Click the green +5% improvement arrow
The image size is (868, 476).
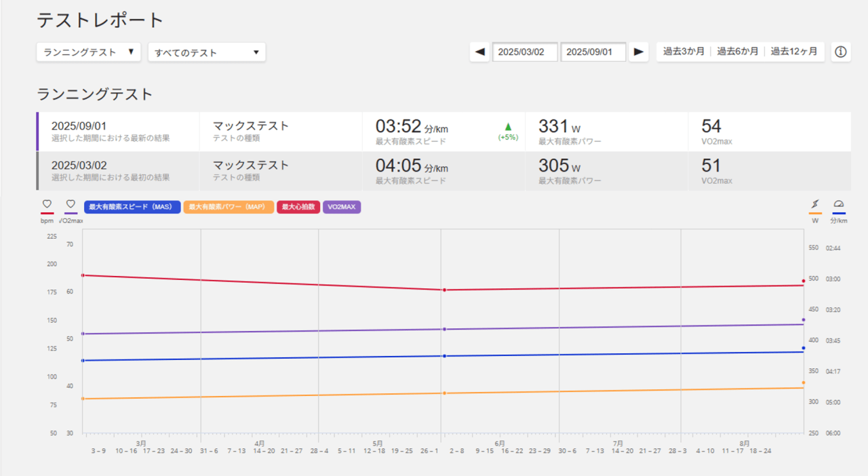508,127
